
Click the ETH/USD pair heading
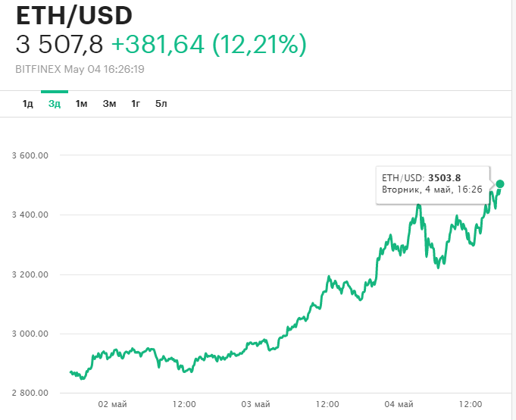73,15
